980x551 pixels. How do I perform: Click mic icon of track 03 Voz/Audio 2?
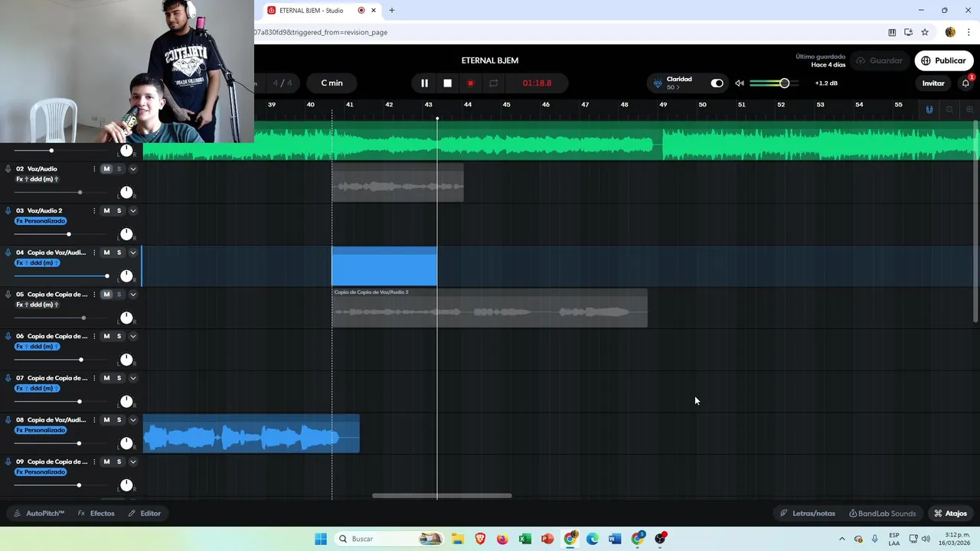[x=8, y=210]
